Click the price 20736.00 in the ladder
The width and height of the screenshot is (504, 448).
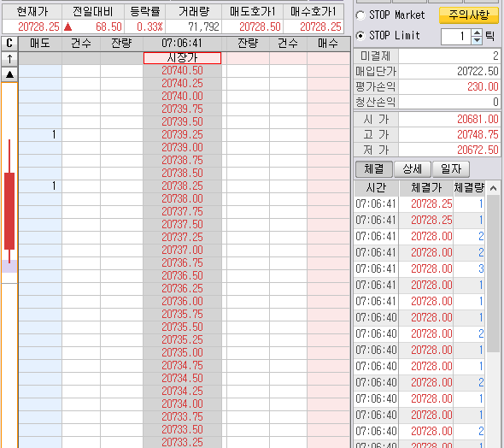pyautogui.click(x=182, y=301)
